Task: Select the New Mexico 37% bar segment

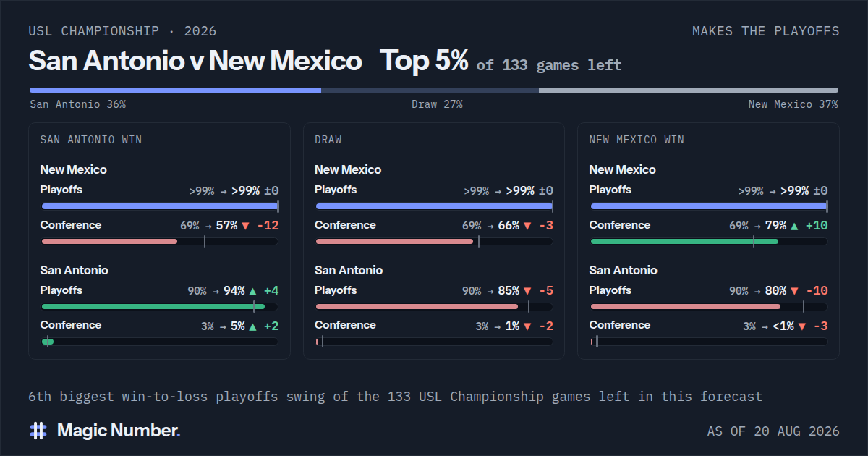Action: coord(689,90)
